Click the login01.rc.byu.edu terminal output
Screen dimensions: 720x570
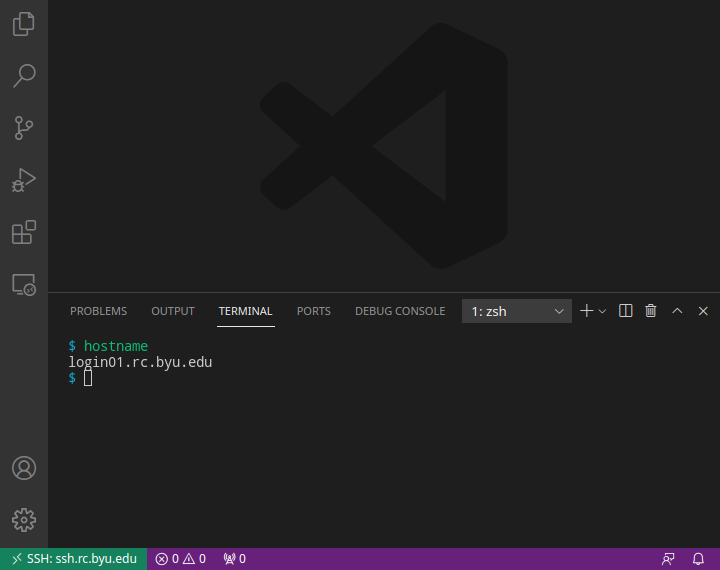tap(140, 362)
